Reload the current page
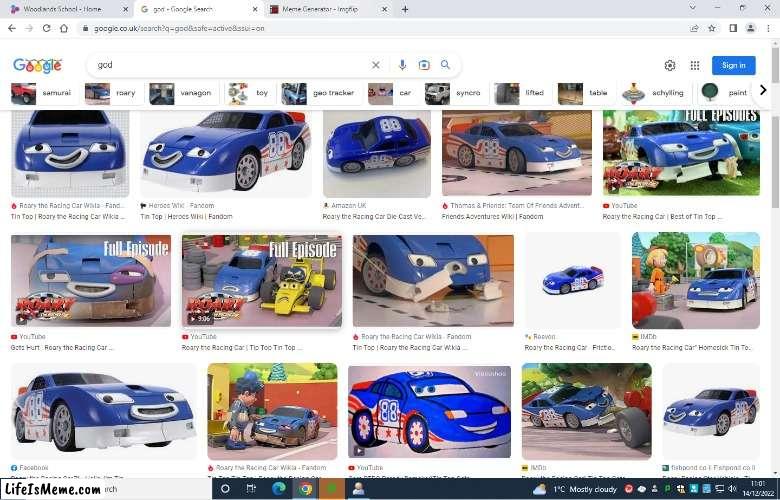Viewport: 780px width, 500px height. click(x=46, y=28)
